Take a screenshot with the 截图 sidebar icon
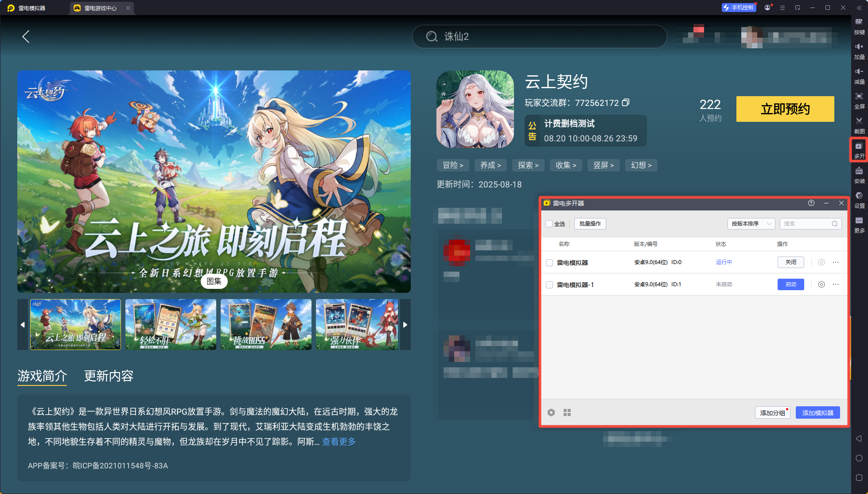Screen dimensions: 868x494 tap(859, 125)
